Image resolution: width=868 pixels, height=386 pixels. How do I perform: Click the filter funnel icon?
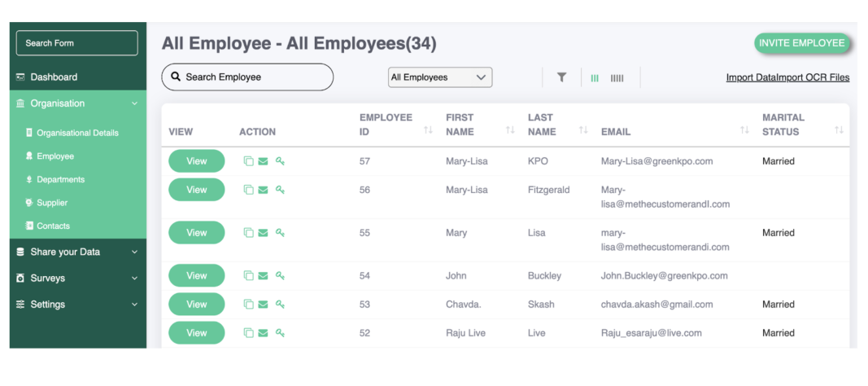click(x=561, y=77)
